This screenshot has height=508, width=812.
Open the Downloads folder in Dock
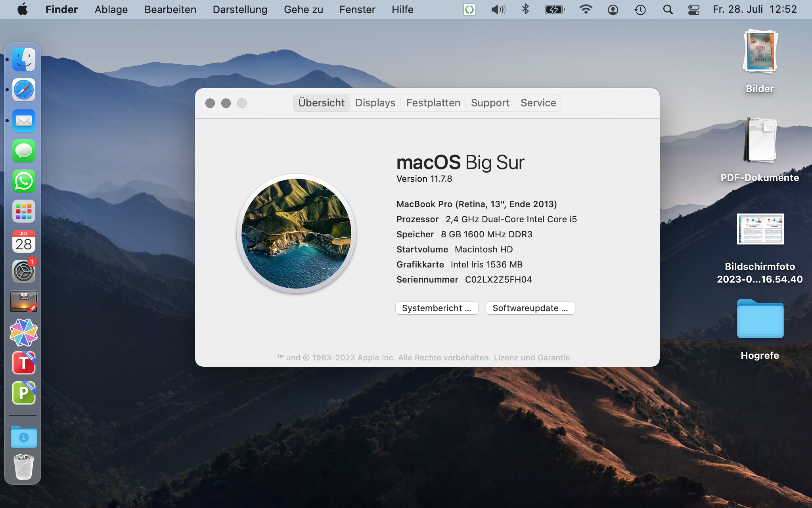pyautogui.click(x=24, y=437)
